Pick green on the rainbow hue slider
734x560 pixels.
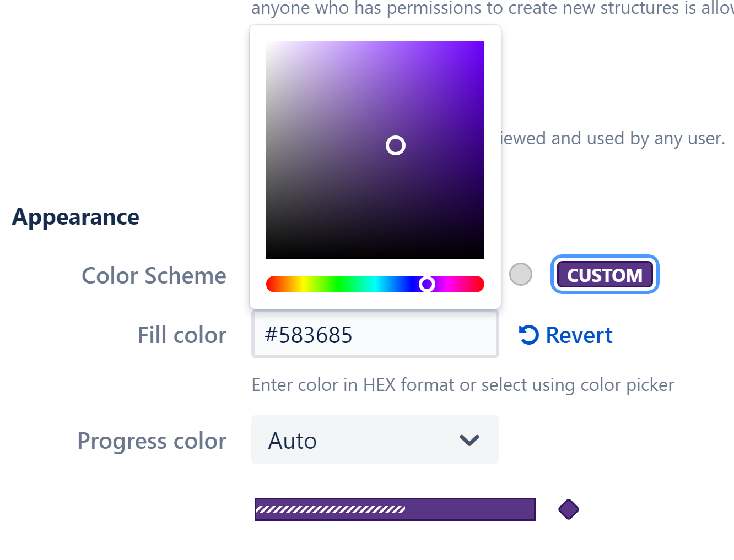[338, 284]
